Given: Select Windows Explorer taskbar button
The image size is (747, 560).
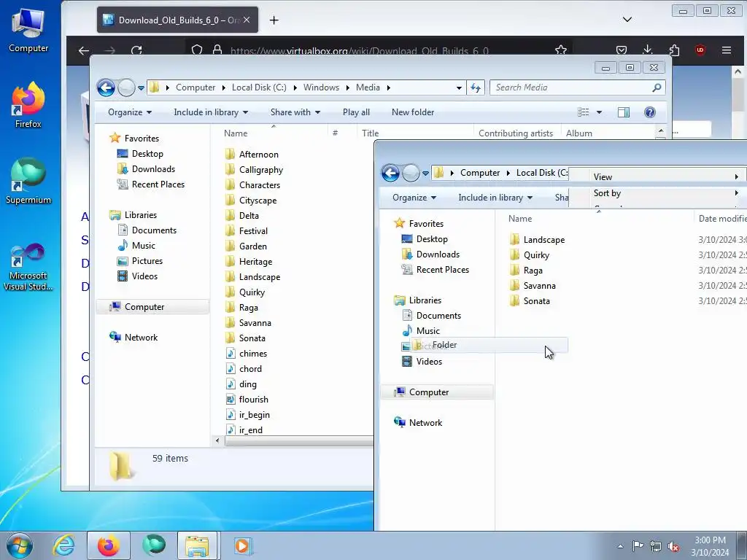Looking at the screenshot, I should [x=197, y=545].
